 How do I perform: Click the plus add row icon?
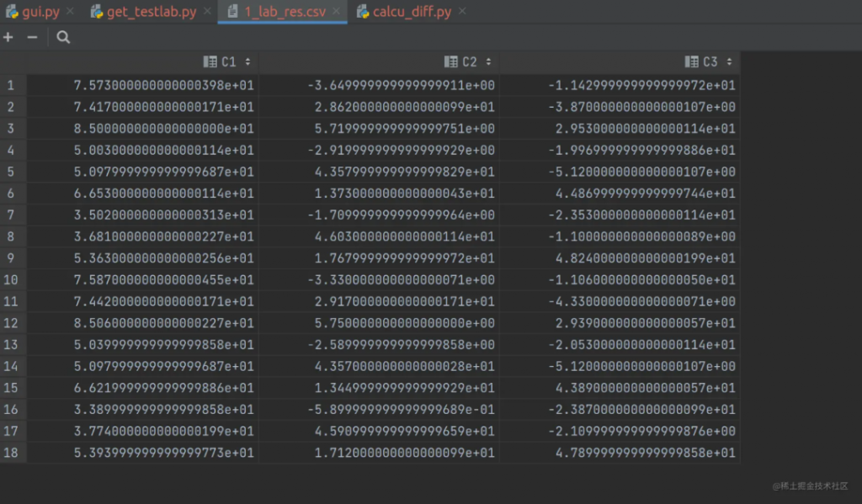(8, 37)
